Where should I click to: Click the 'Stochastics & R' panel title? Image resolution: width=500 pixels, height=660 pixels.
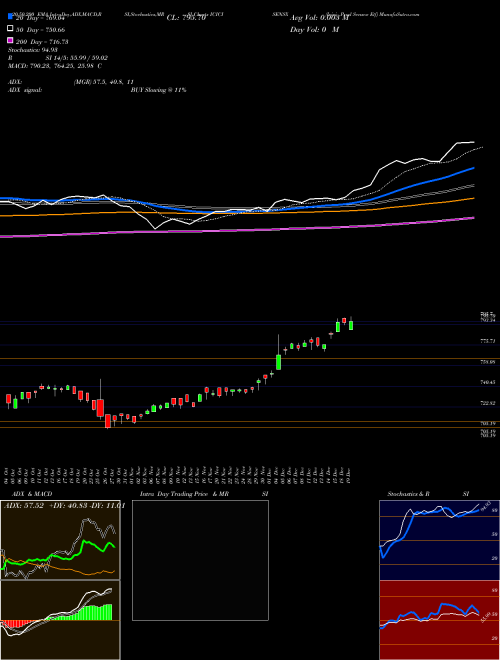coord(408,494)
